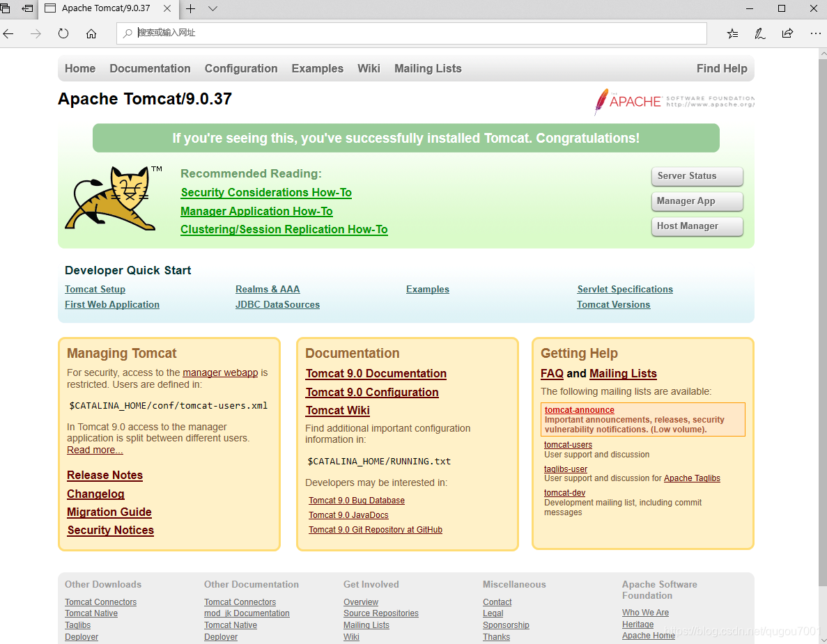Open the Changelog link
This screenshot has width=827, height=644.
click(95, 494)
